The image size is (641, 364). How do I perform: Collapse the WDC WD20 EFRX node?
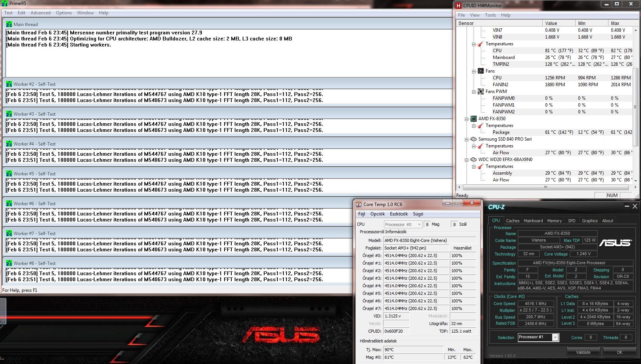tap(467, 160)
